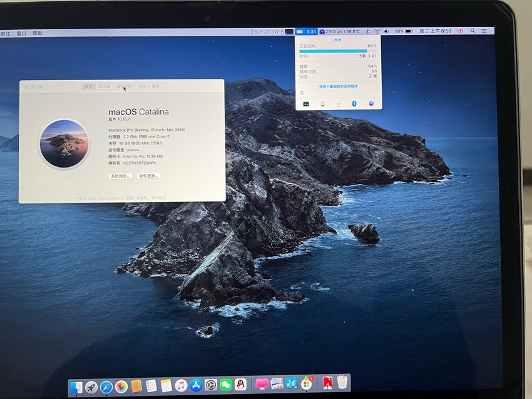
Task: Open Activity Monitor icon in battery popup
Action: 306,104
